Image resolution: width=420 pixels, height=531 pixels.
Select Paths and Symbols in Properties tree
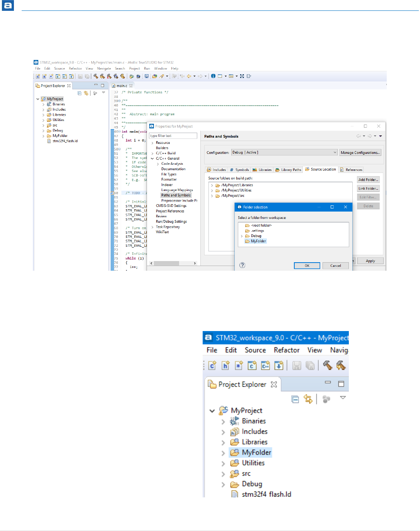pos(176,195)
